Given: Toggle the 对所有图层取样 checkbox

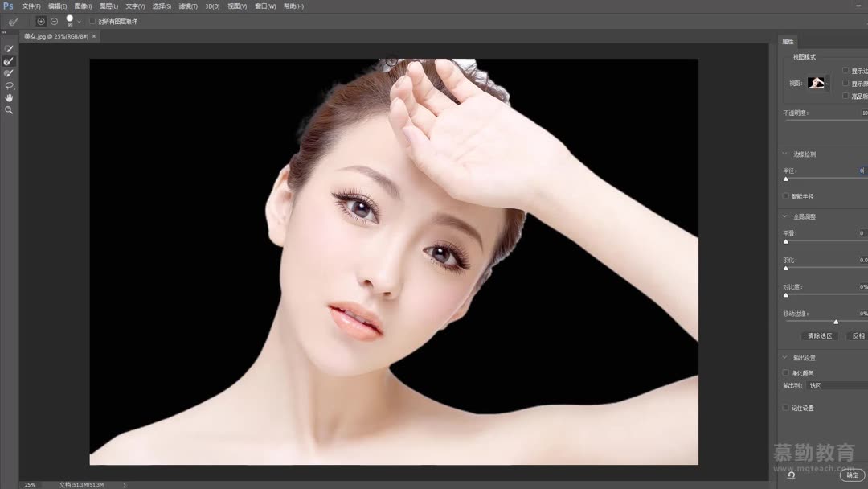Looking at the screenshot, I should point(92,21).
